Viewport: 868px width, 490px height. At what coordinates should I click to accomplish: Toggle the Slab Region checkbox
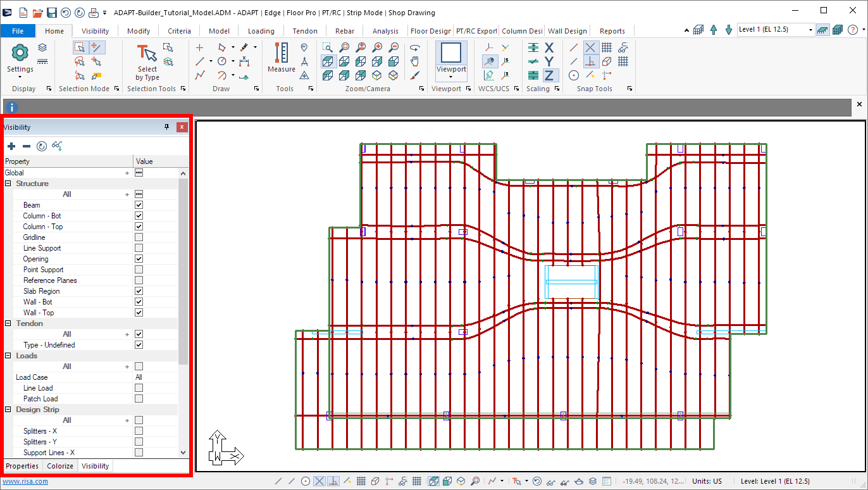tap(139, 291)
